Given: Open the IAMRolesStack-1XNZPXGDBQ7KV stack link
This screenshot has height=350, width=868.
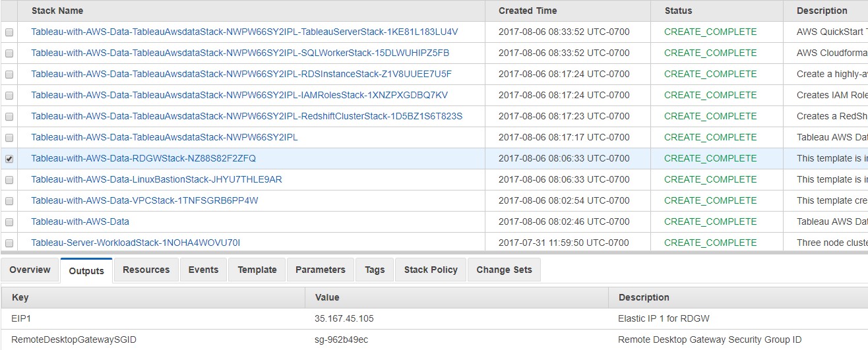Looking at the screenshot, I should pos(239,95).
